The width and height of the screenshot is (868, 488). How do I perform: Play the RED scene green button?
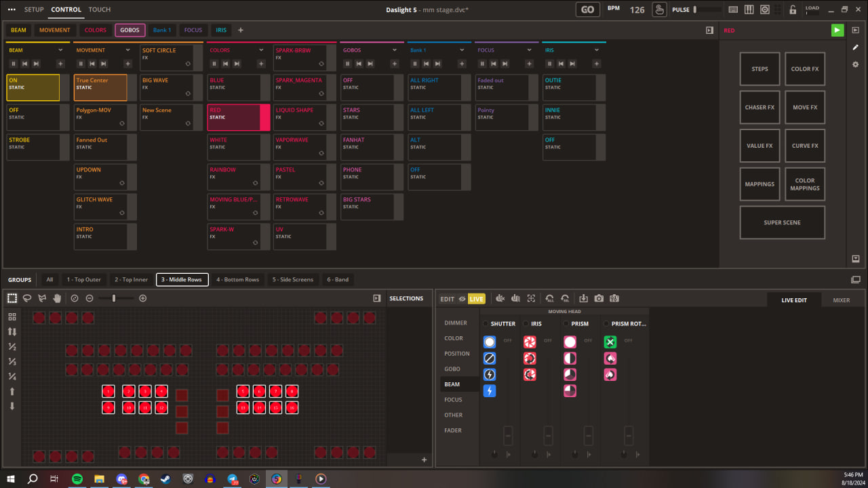coord(837,30)
